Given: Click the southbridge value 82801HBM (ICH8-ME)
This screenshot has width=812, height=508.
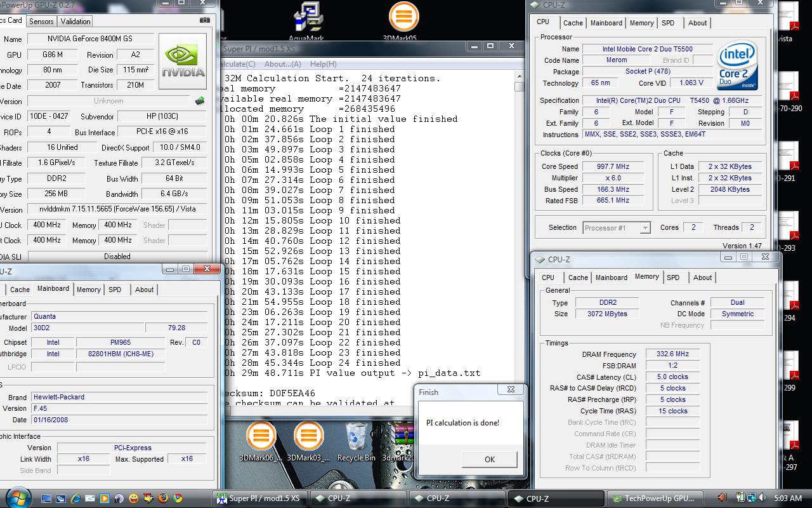Looking at the screenshot, I should coord(121,354).
